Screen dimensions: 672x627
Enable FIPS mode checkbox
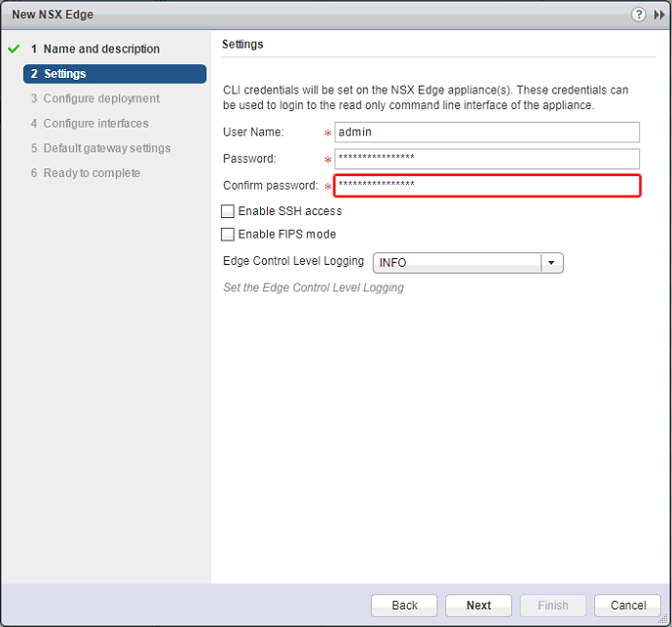(x=228, y=235)
